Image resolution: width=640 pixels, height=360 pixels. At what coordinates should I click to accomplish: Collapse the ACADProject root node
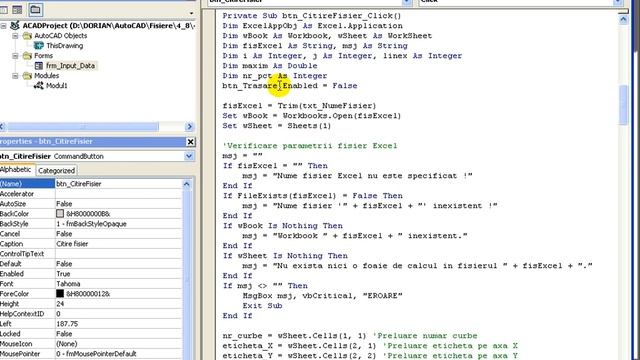tap(4, 26)
